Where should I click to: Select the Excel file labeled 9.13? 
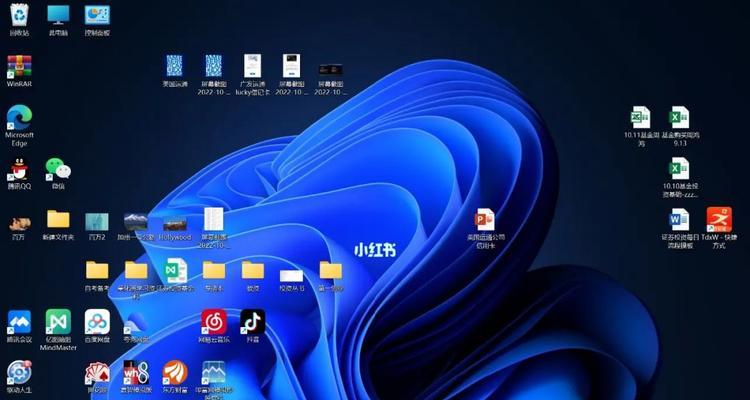click(x=680, y=118)
